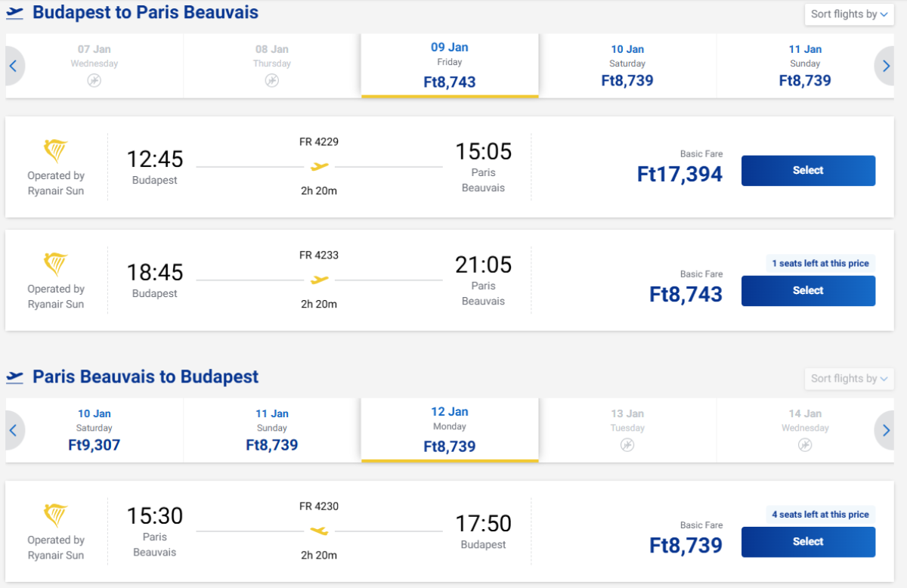This screenshot has width=907, height=588.
Task: Click Ryanair harp logo on FR 4233 flight
Action: [x=56, y=265]
